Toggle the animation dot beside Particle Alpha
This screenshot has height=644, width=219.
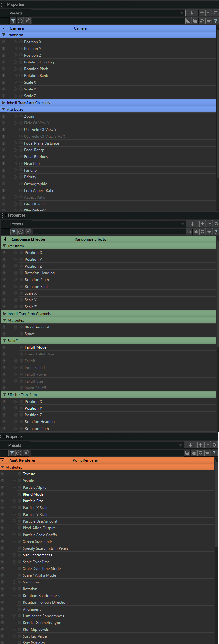pos(14,488)
